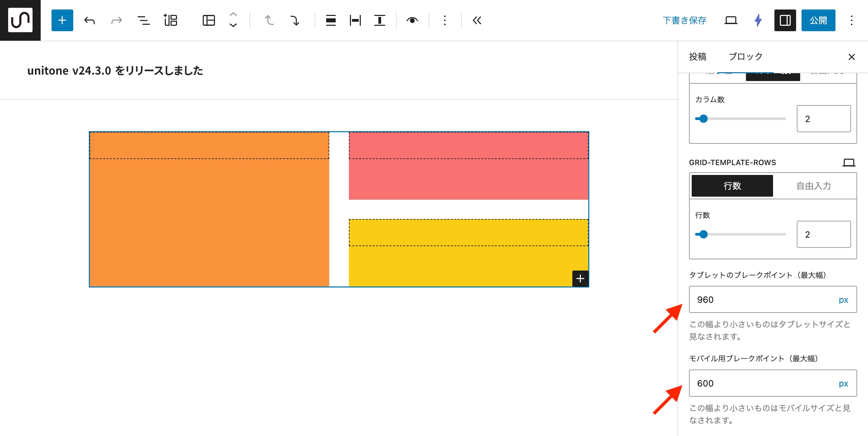868x436 pixels.
Task: Switch rows setting to 自由入力 mode
Action: tap(813, 186)
